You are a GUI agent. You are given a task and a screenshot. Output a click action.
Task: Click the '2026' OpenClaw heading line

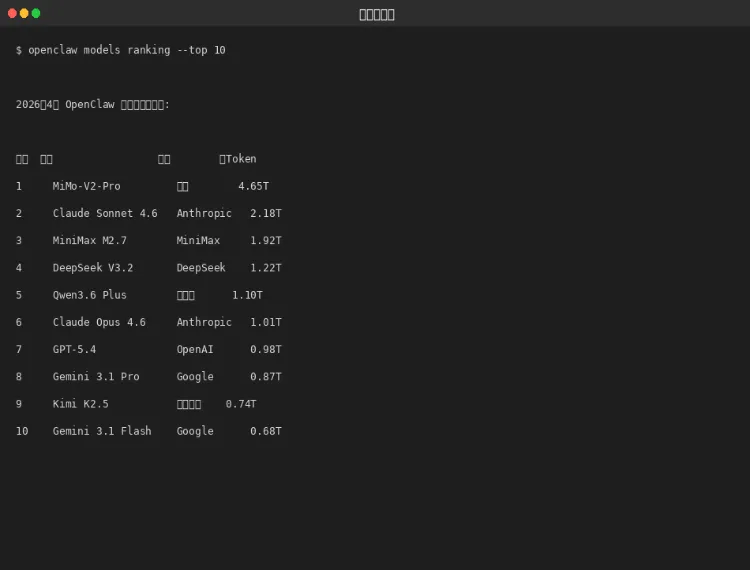coord(93,105)
